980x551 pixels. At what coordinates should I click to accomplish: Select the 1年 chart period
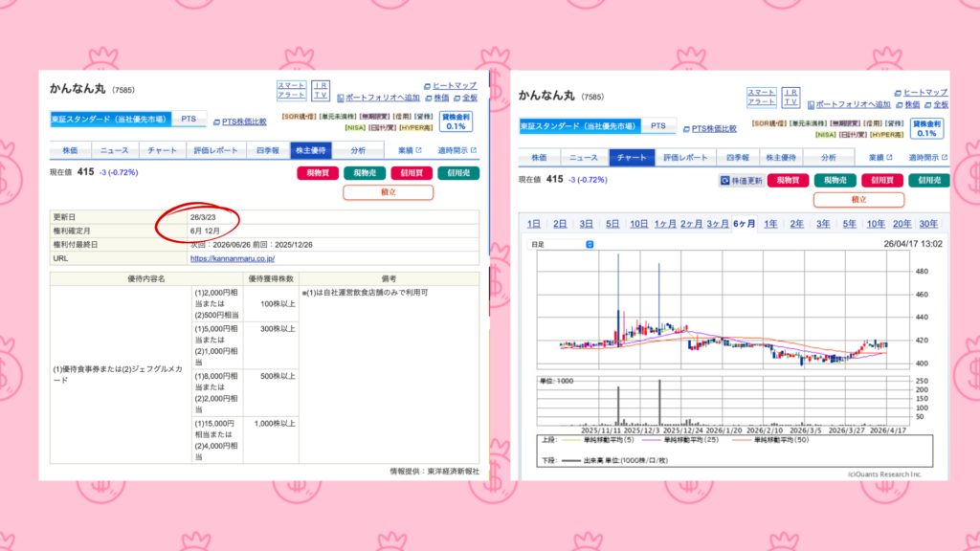tap(770, 224)
